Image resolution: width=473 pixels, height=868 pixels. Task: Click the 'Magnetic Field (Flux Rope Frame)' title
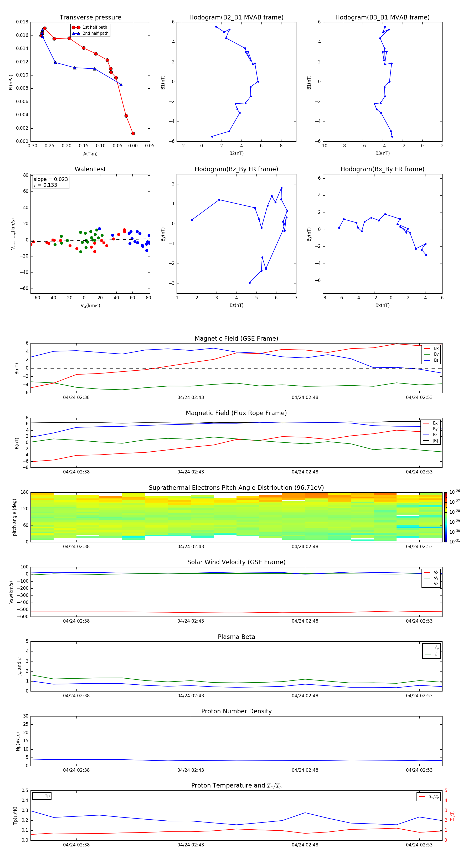(236, 413)
